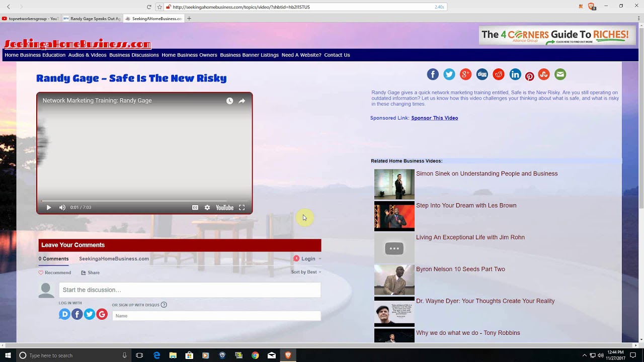The width and height of the screenshot is (644, 362).
Task: Play the Randy Gage video
Action: pyautogui.click(x=49, y=208)
